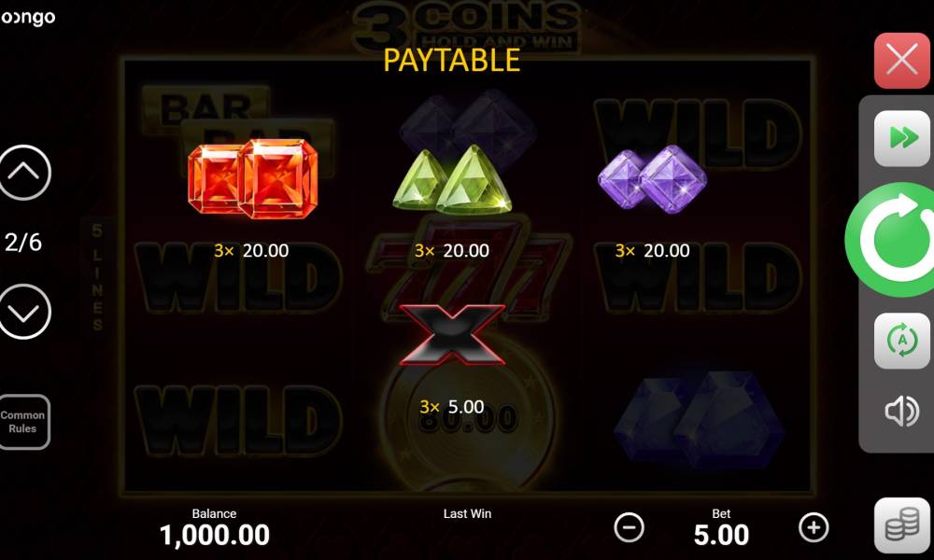Go to the previous paytable page
Image resolution: width=934 pixels, height=560 pixels.
[x=24, y=173]
